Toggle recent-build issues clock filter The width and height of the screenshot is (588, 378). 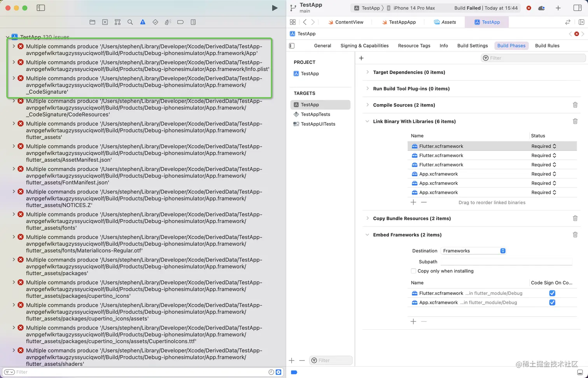point(271,372)
